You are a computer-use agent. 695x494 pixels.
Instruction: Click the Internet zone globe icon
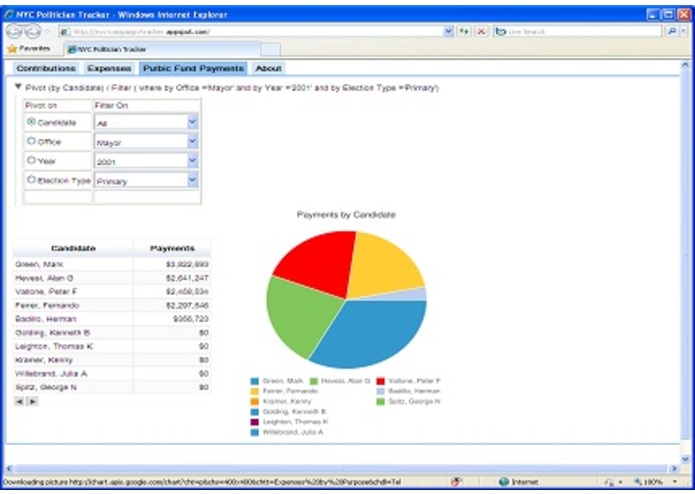pos(504,482)
